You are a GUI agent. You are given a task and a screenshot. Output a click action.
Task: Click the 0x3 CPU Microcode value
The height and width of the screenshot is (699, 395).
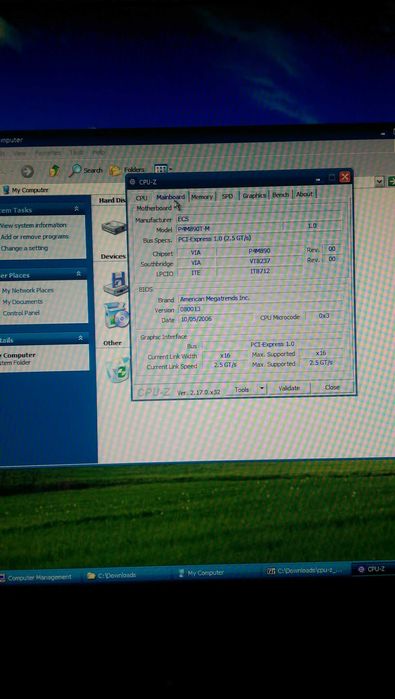(x=324, y=316)
